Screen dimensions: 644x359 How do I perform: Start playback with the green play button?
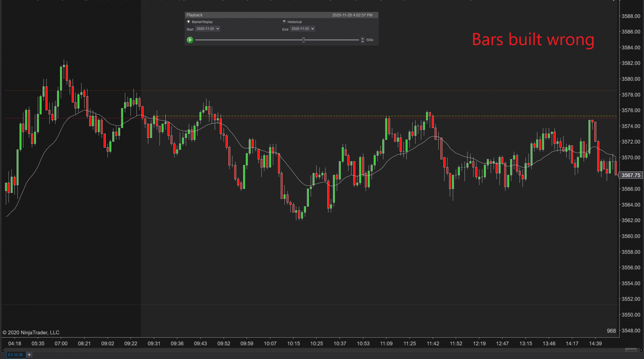[x=190, y=40]
